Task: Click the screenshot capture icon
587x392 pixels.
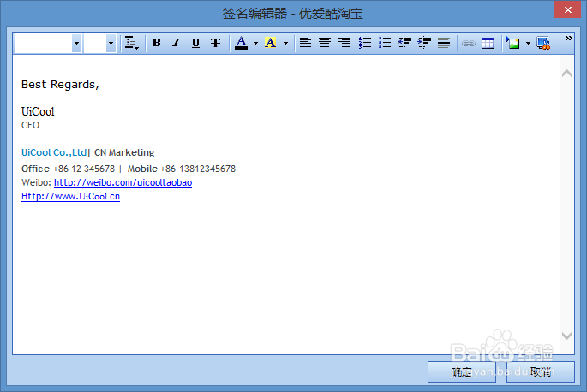Action: (x=543, y=43)
